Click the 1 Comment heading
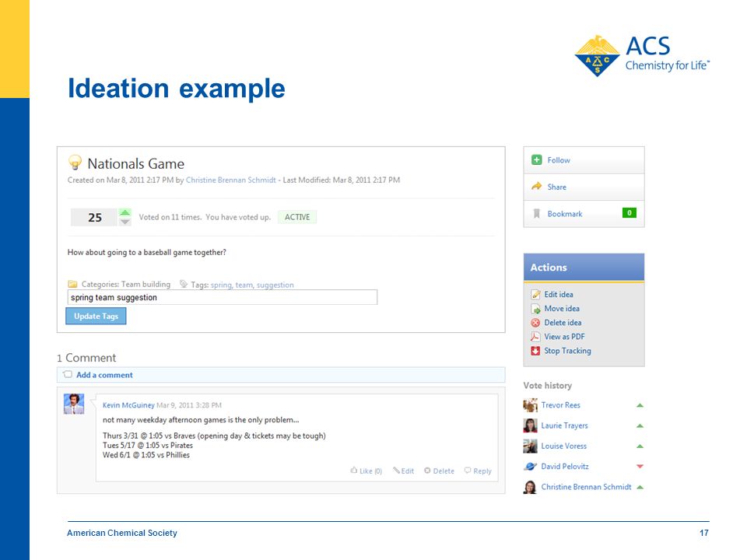 pyautogui.click(x=86, y=358)
